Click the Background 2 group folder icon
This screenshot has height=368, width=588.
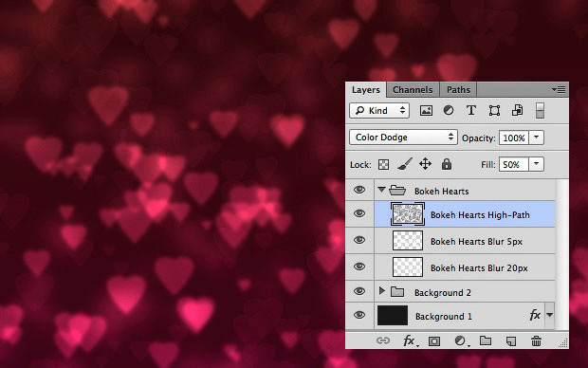397,292
